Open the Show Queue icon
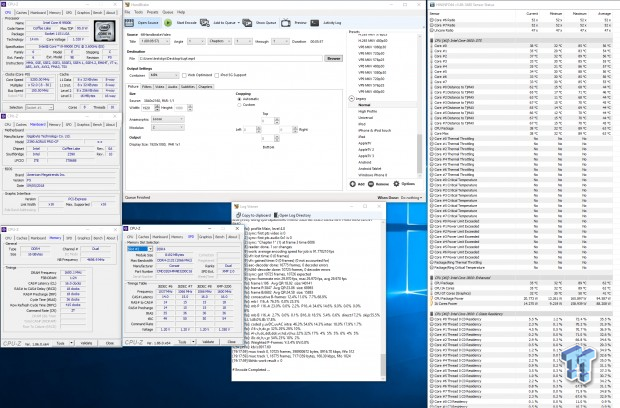 pyautogui.click(x=247, y=23)
